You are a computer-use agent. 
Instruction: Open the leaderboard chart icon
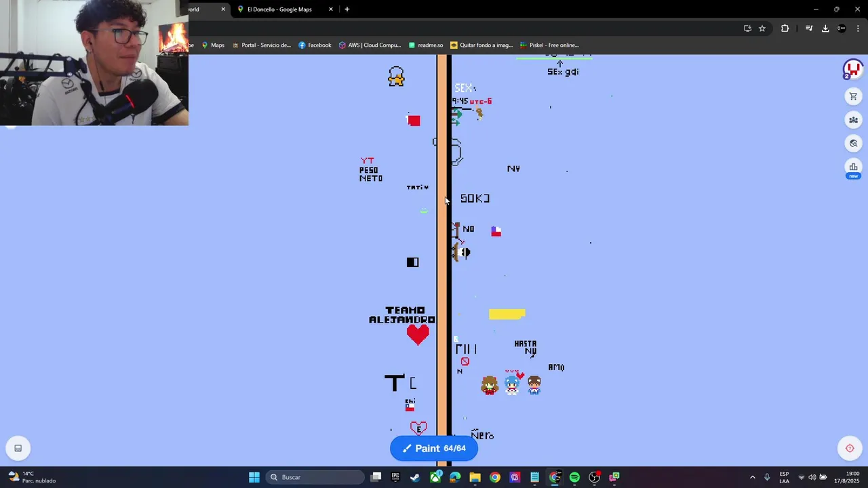tap(853, 167)
